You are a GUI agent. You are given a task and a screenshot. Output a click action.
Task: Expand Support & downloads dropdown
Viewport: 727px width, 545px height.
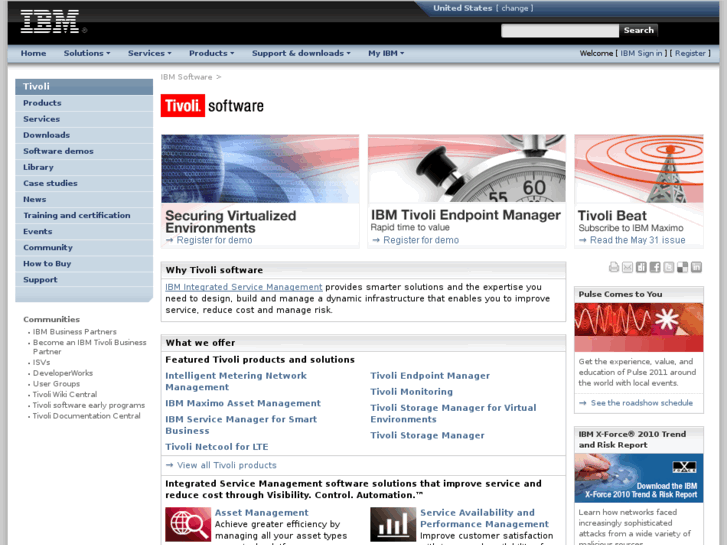pos(301,53)
